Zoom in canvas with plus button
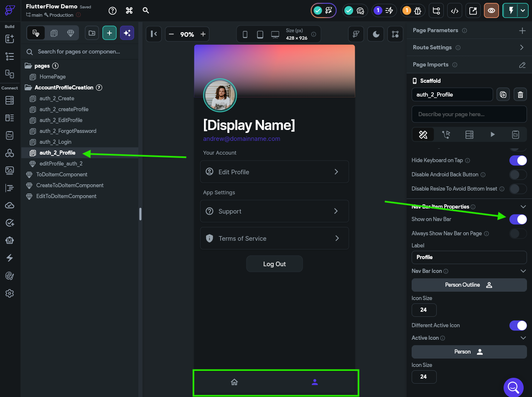 (203, 34)
